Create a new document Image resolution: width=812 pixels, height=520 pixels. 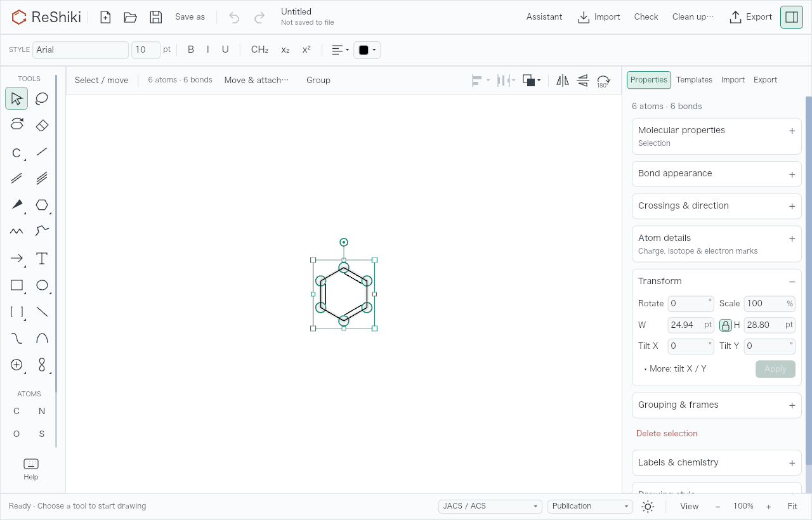pos(105,17)
